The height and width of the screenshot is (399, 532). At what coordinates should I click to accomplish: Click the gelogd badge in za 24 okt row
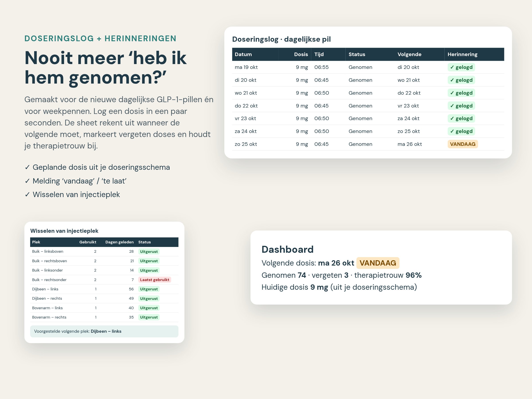click(x=461, y=131)
